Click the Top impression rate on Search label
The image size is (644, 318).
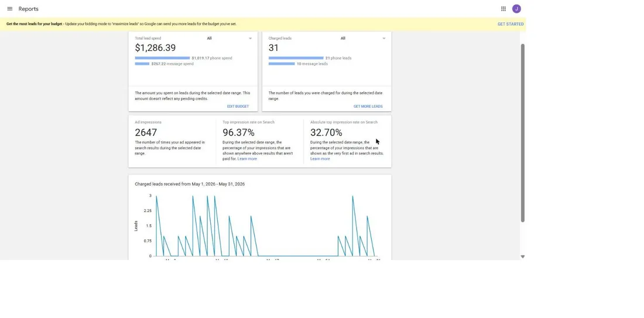coord(248,122)
